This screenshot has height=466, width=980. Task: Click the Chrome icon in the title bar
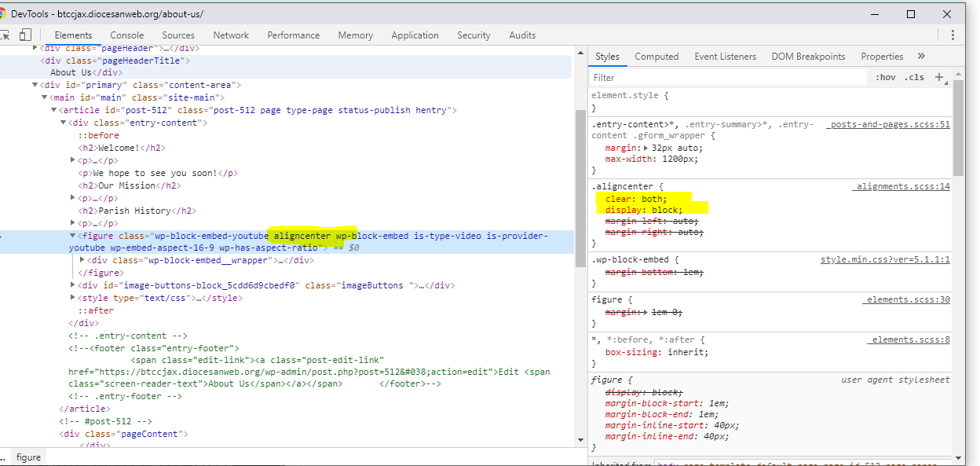(x=3, y=14)
